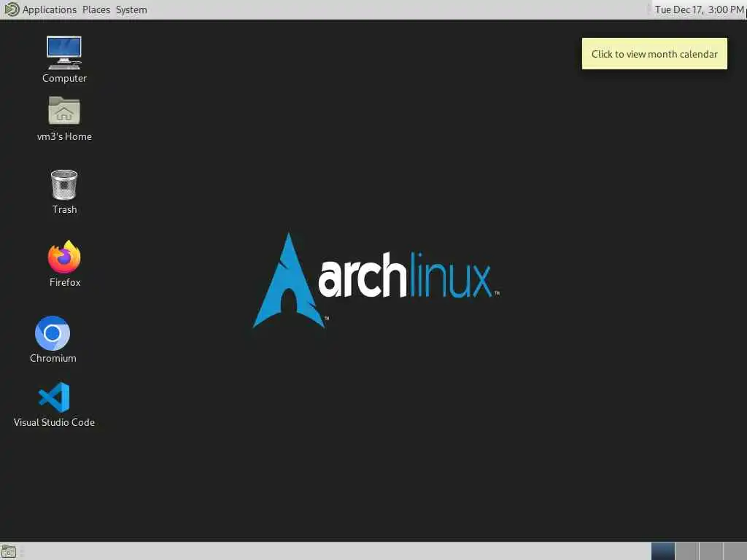Open the Places menu
Image resolution: width=747 pixels, height=560 pixels.
click(x=96, y=9)
